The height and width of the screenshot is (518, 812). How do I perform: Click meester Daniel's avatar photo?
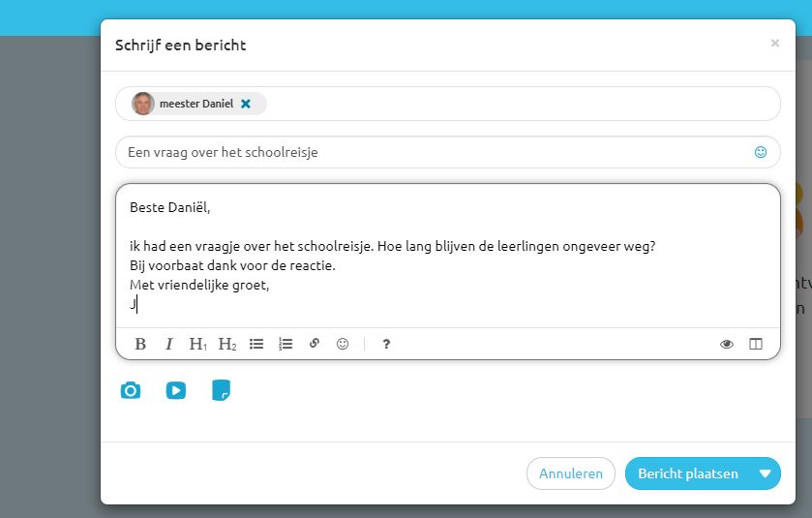click(x=143, y=104)
